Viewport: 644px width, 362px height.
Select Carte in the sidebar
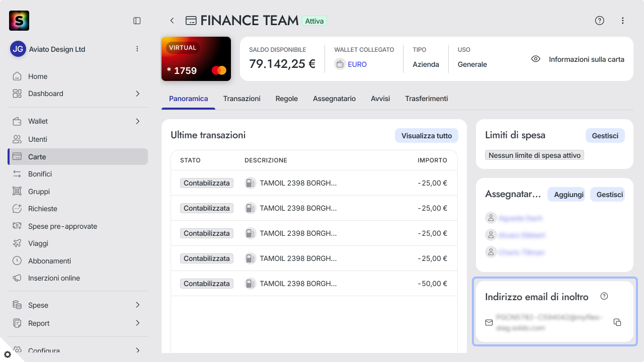point(78,157)
